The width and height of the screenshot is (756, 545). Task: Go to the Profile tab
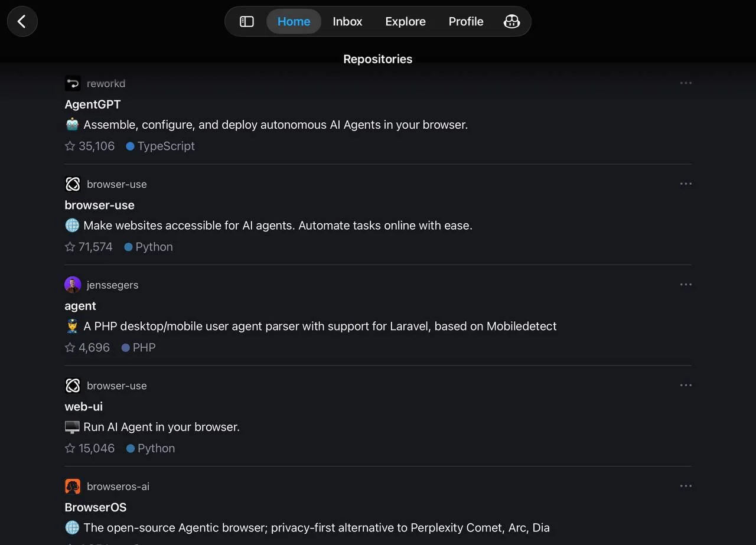pyautogui.click(x=465, y=21)
